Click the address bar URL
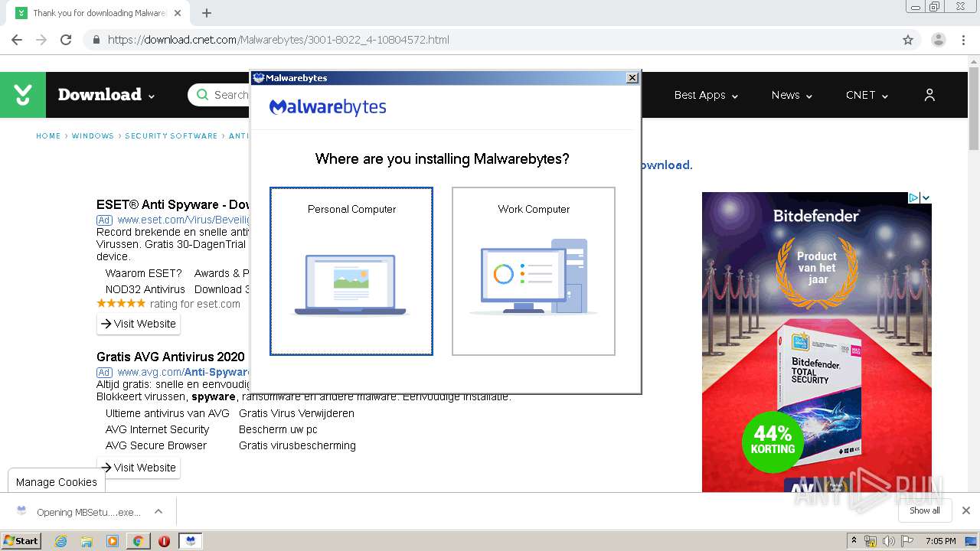Screen dimensions: 980x551 (x=278, y=40)
